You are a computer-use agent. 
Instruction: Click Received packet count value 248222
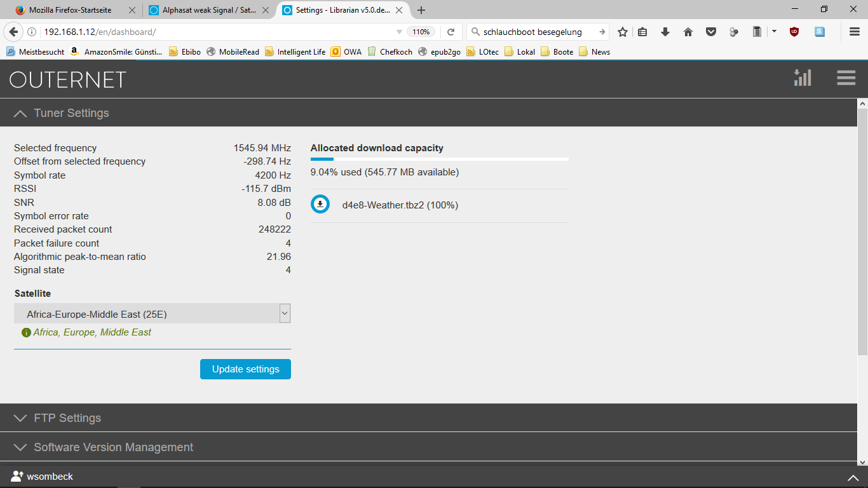click(275, 229)
